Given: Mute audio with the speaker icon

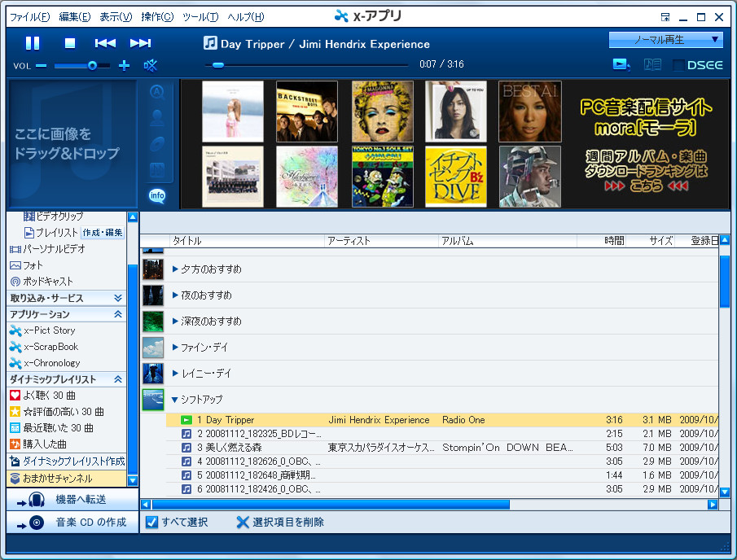Looking at the screenshot, I should 151,65.
